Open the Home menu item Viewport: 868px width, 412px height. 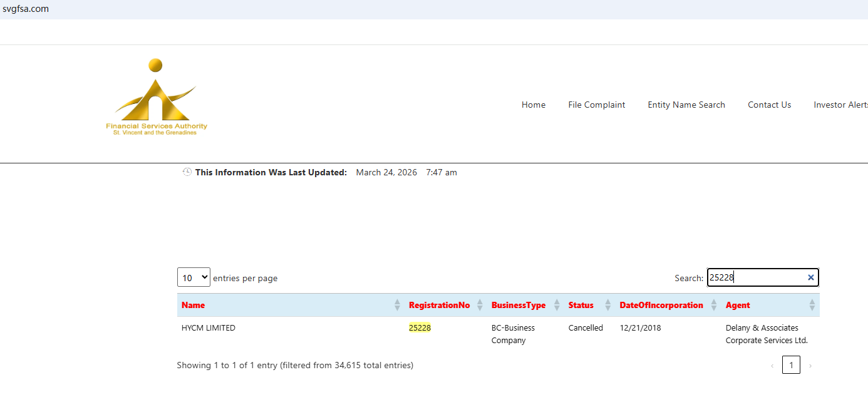click(x=533, y=105)
